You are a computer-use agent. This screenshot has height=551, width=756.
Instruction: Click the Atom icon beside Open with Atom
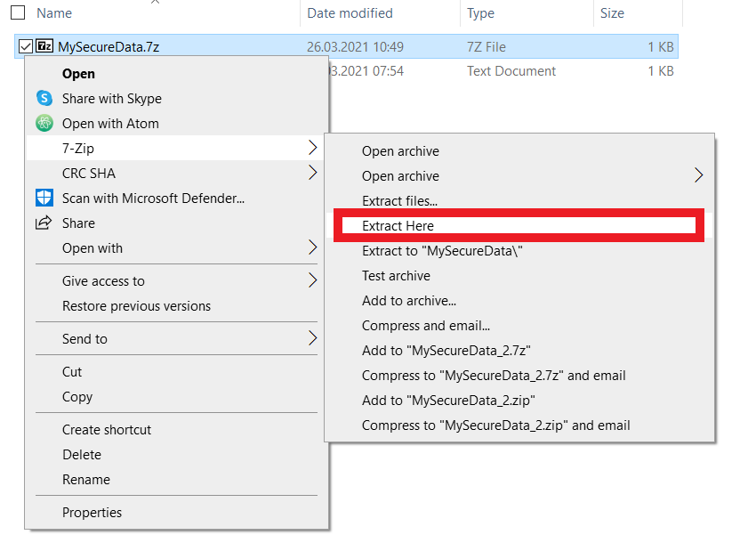tap(44, 124)
